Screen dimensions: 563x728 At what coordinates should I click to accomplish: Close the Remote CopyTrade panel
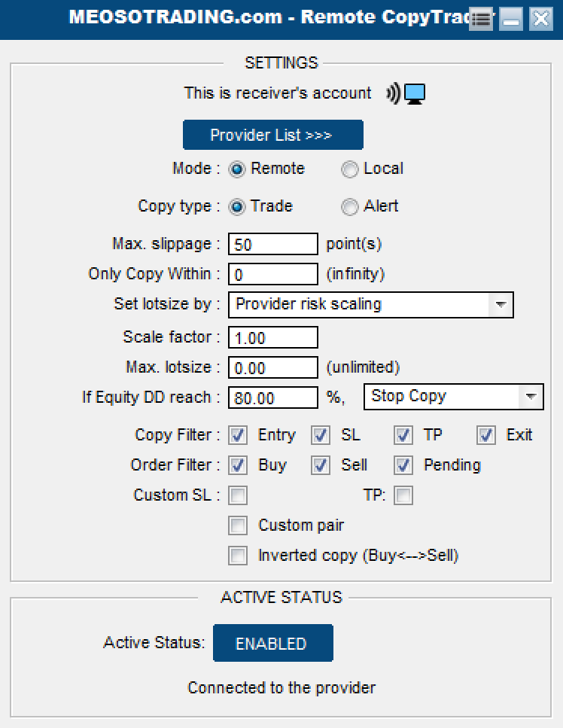(x=540, y=20)
